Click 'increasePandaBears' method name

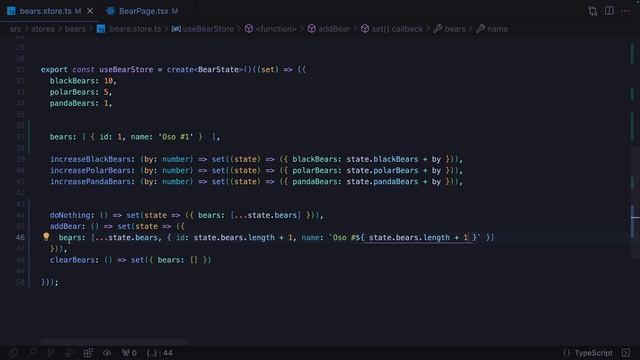click(x=90, y=182)
